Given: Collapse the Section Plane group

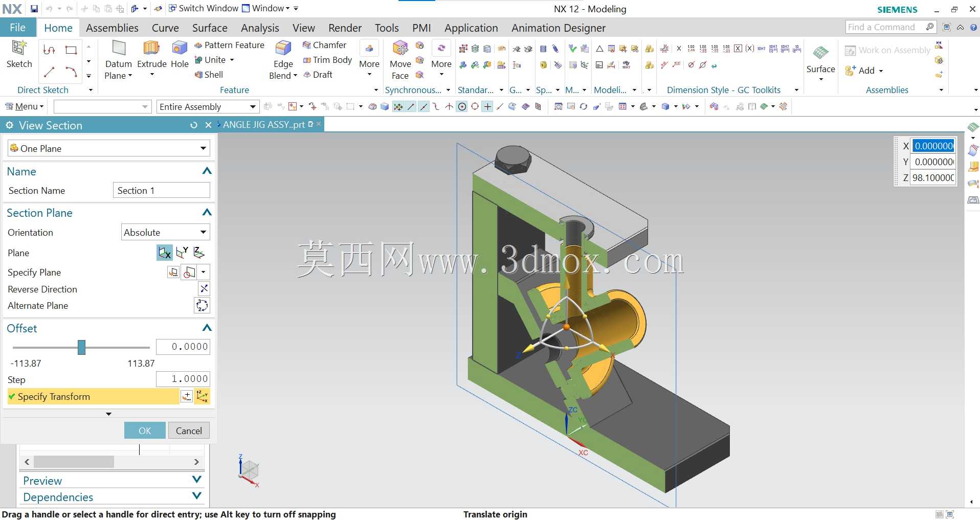Looking at the screenshot, I should tap(207, 212).
